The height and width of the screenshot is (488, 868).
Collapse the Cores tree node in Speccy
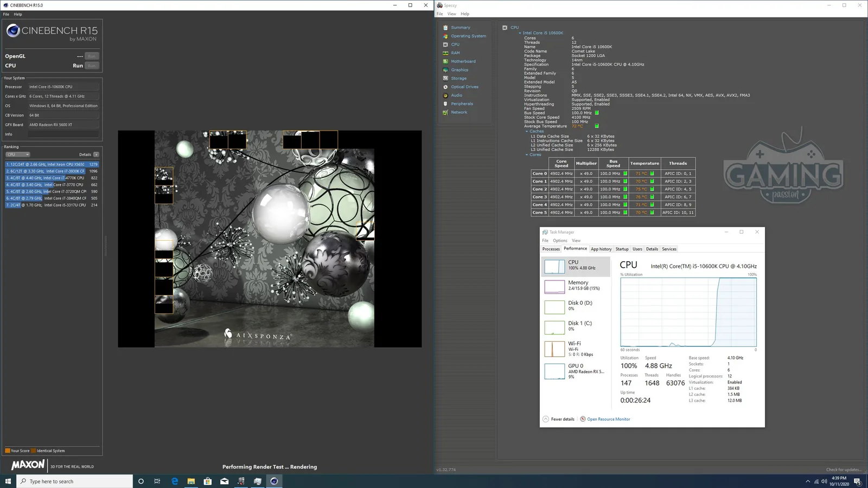pos(526,155)
